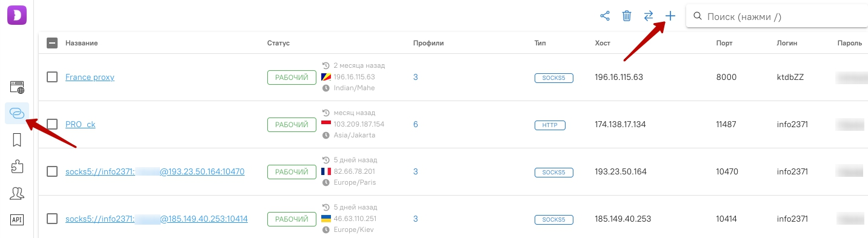Toggle the select-all header checkbox

click(x=52, y=43)
